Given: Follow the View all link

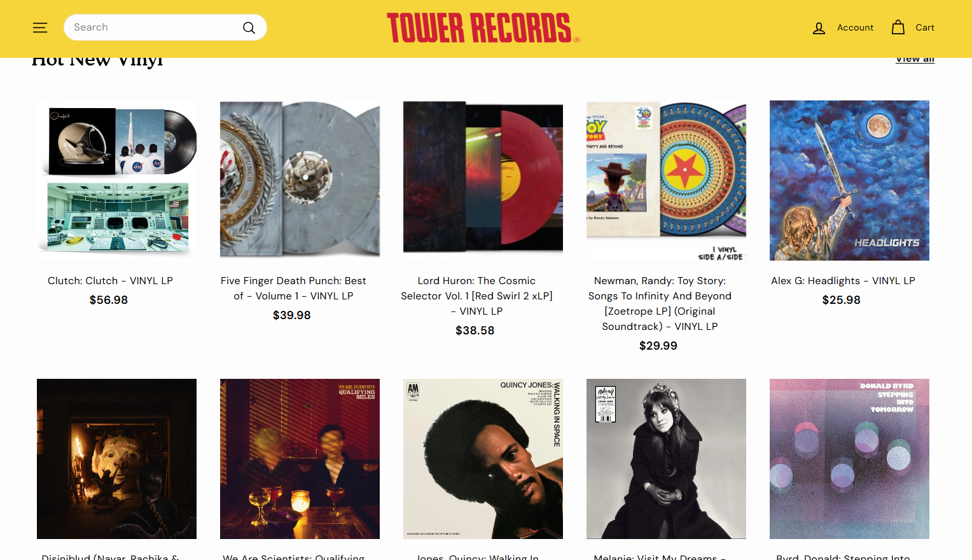Looking at the screenshot, I should point(915,59).
